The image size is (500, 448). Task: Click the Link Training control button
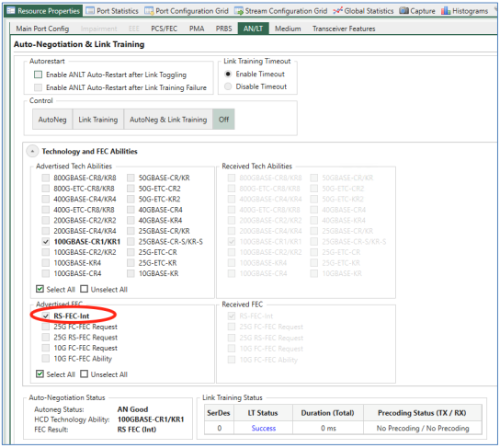pyautogui.click(x=98, y=120)
